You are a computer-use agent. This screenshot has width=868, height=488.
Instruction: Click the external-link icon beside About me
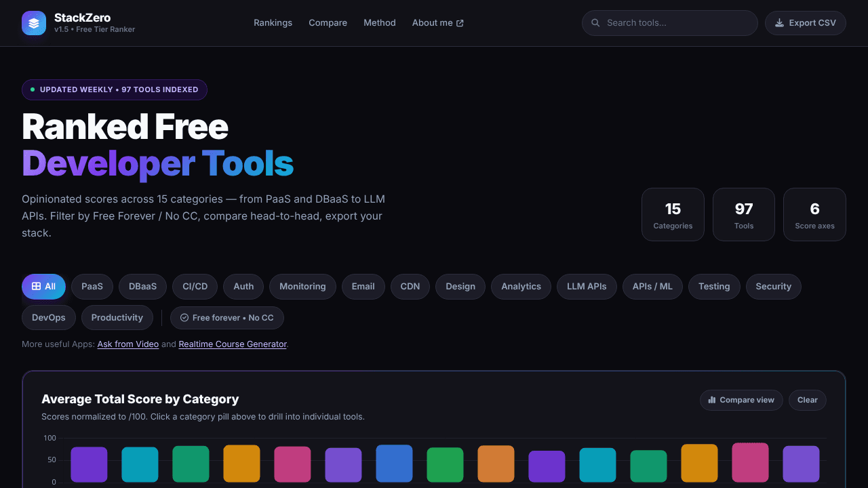click(460, 23)
